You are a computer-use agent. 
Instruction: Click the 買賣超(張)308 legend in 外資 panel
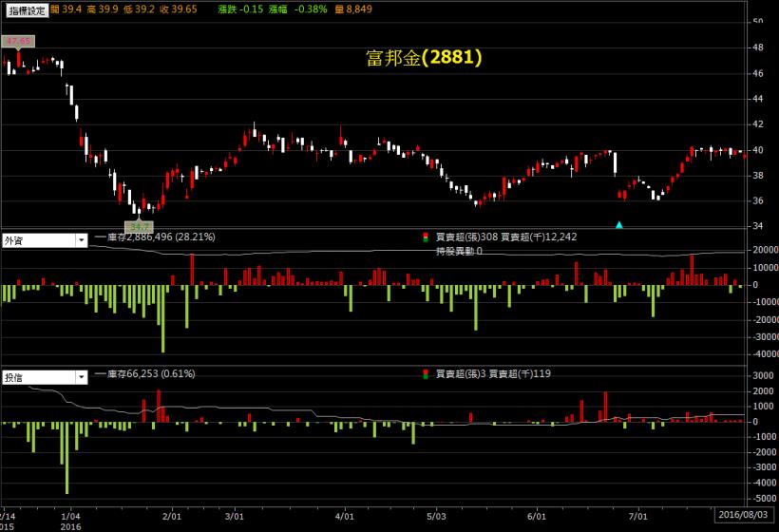coord(466,237)
